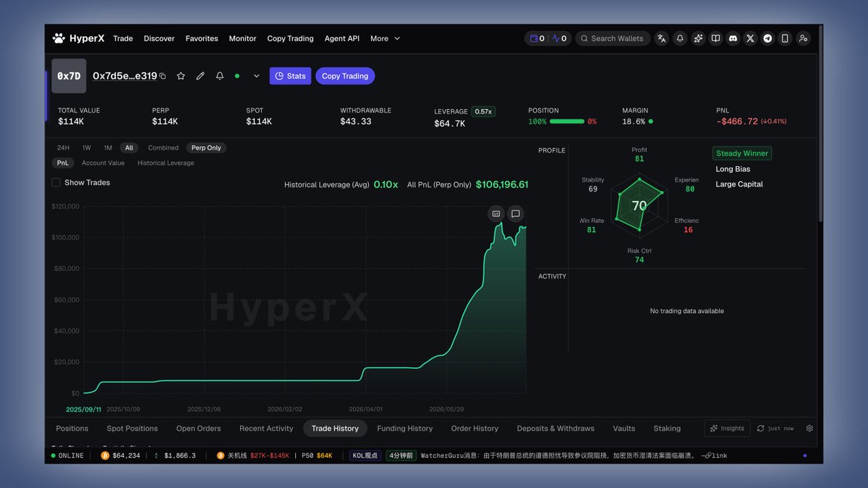The width and height of the screenshot is (868, 488).
Task: Open the Discord icon link
Action: (733, 38)
